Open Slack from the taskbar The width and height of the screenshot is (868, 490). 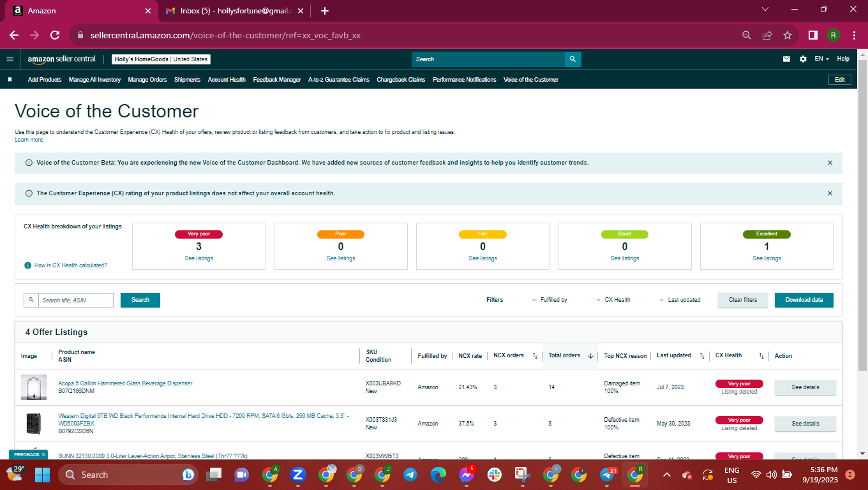click(x=495, y=474)
